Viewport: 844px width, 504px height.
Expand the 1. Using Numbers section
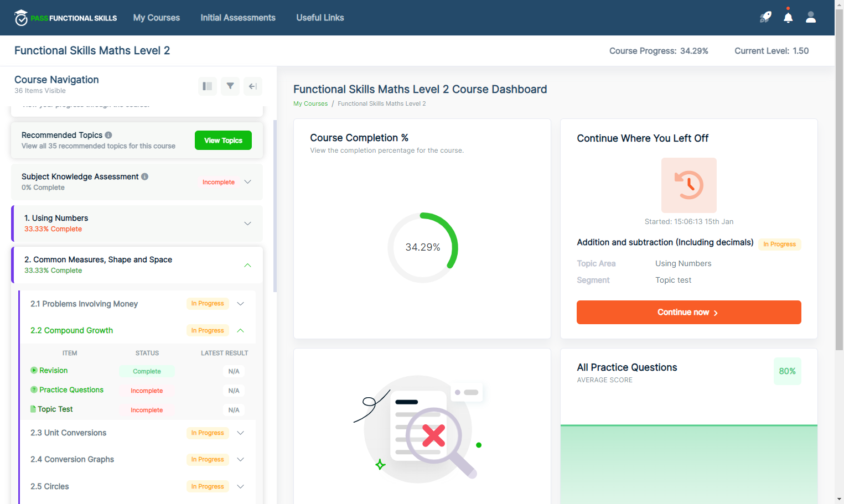[247, 224]
